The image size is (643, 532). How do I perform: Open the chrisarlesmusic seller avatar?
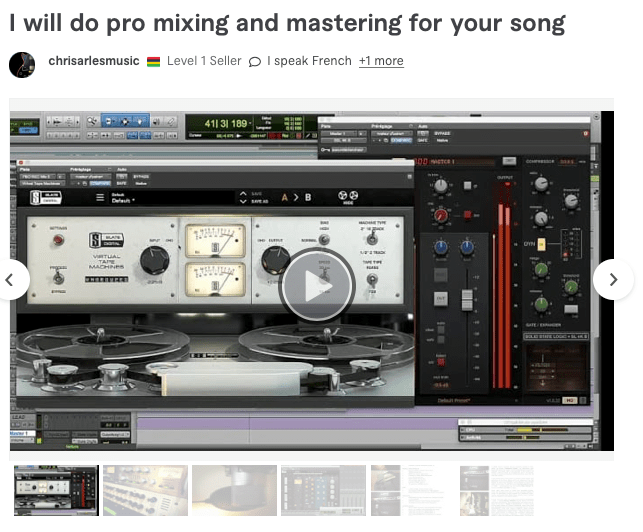click(22, 64)
